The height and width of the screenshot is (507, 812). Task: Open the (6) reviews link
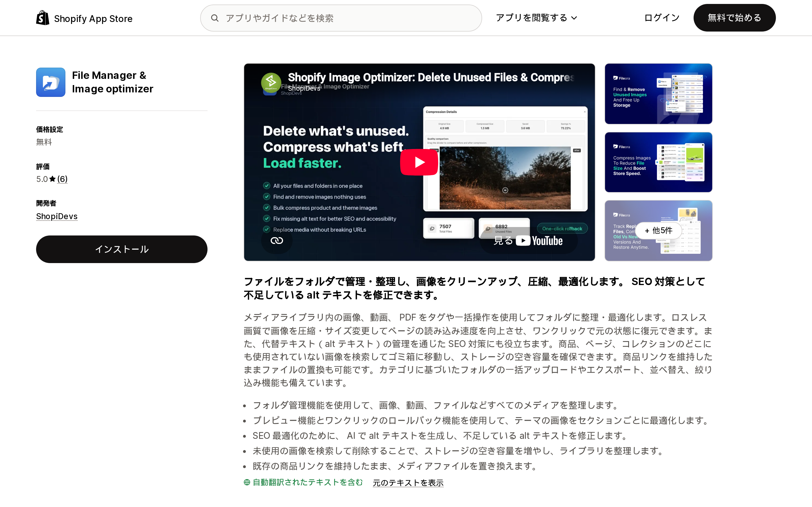point(62,179)
